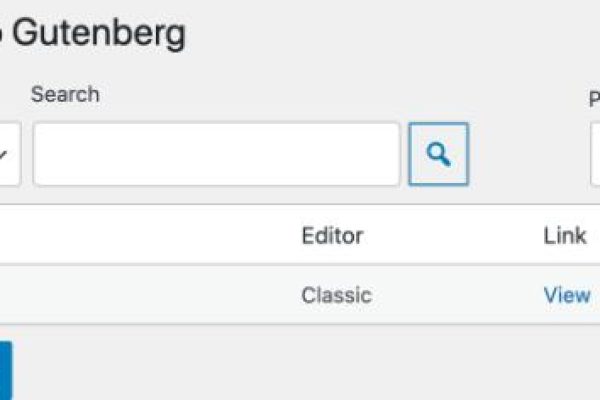Click empty area right of the blue button
Screen dimensions: 600x400
pyautogui.click(x=300, y=370)
